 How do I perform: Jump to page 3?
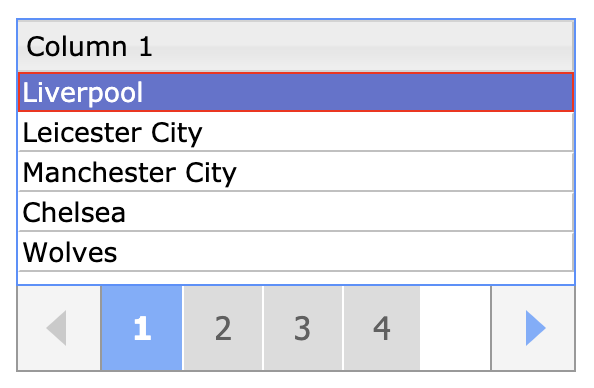(x=303, y=328)
